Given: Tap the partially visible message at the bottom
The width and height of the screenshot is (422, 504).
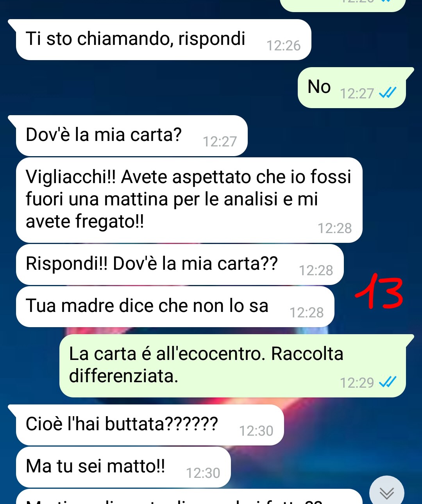Looking at the screenshot, I should (x=189, y=497).
